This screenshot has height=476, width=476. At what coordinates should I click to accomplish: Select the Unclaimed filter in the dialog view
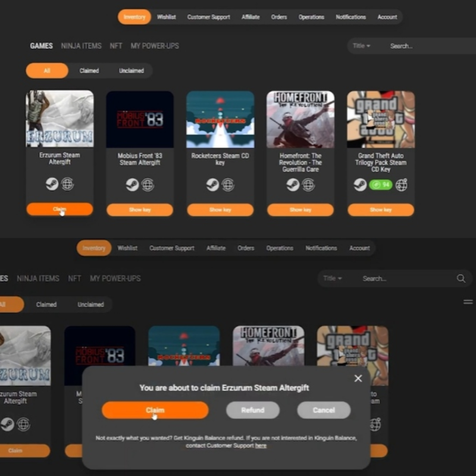coord(91,305)
